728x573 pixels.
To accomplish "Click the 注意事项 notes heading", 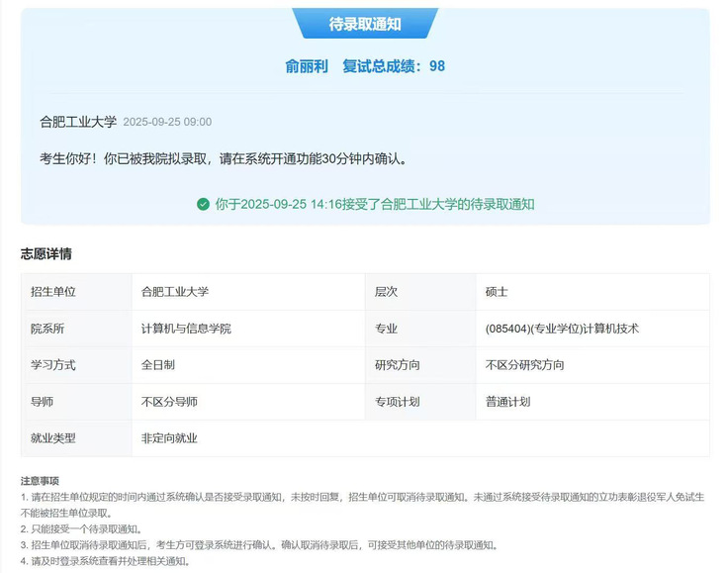I will [40, 481].
